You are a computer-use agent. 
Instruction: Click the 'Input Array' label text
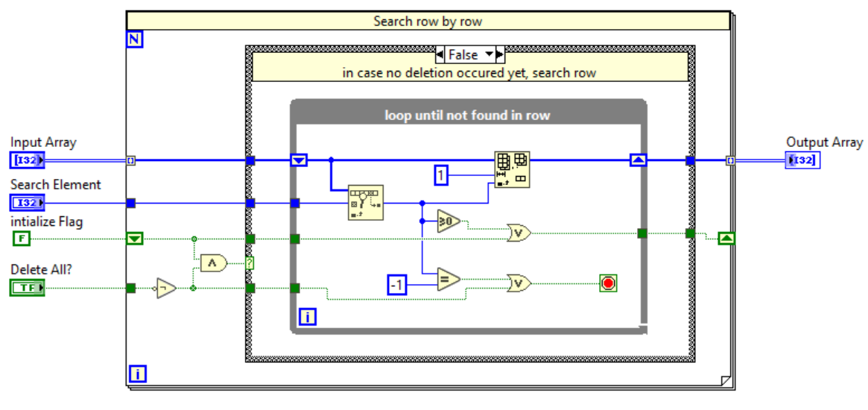43,142
